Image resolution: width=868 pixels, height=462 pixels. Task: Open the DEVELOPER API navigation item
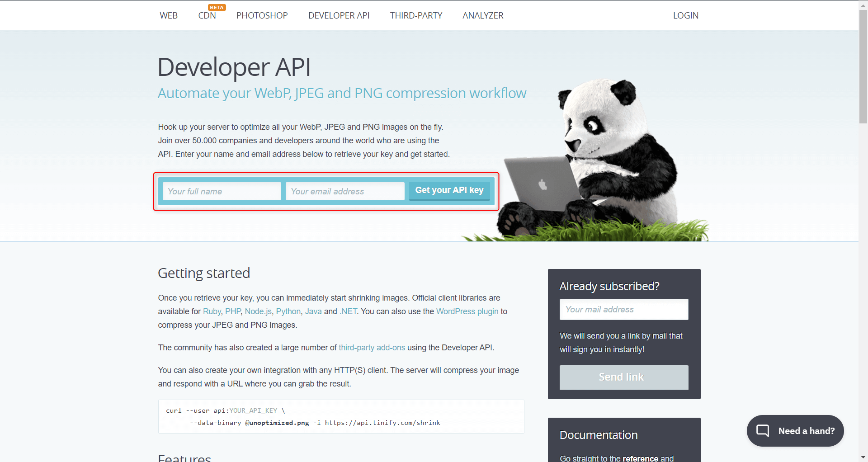[339, 15]
